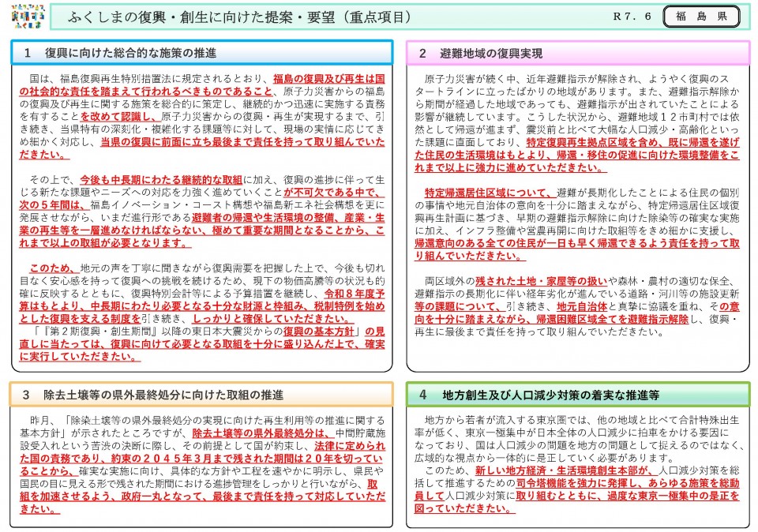The width and height of the screenshot is (758, 532).
Task: Select section header 避難地域の復興実現
Action: [x=480, y=53]
